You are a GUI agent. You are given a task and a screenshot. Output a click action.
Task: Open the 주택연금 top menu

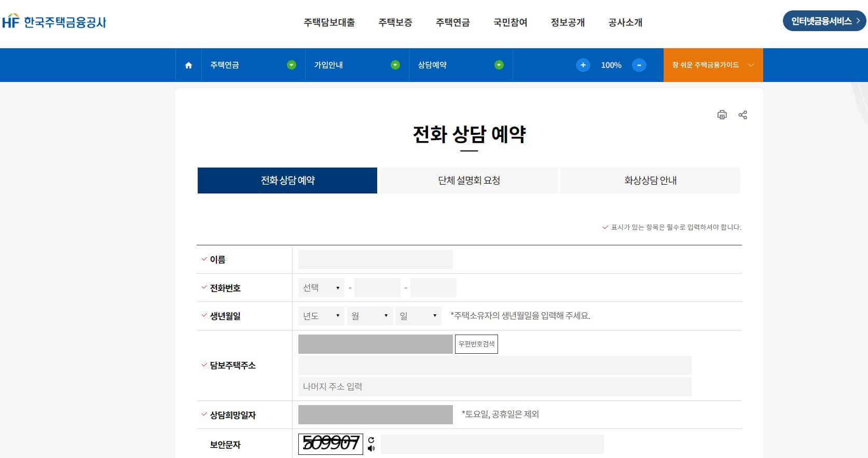(452, 22)
